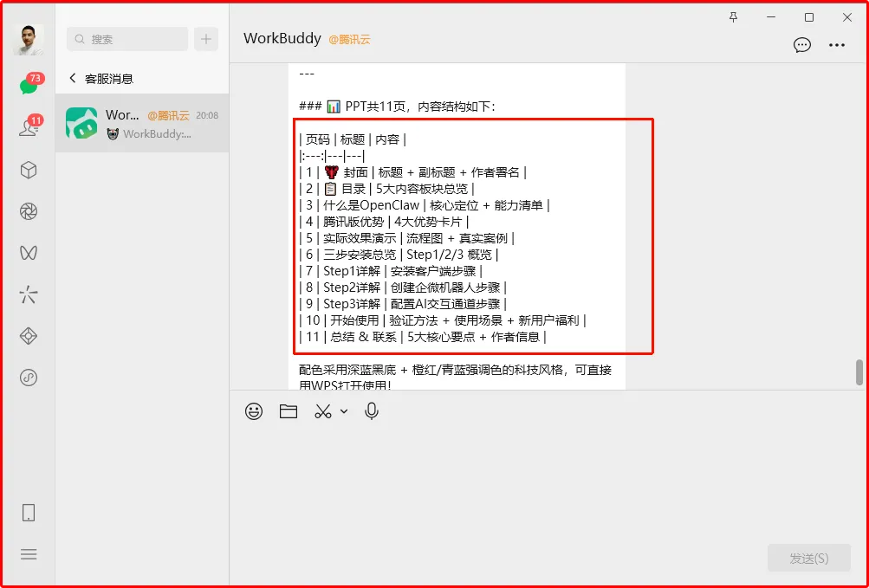Click the plus button beside search
Image resolution: width=869 pixels, height=588 pixels.
[x=206, y=39]
